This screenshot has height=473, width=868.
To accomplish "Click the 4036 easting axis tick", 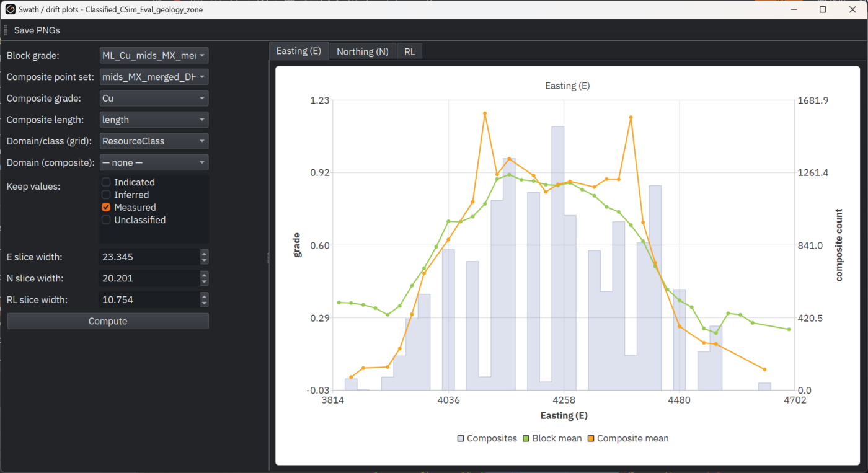I will pos(448,400).
